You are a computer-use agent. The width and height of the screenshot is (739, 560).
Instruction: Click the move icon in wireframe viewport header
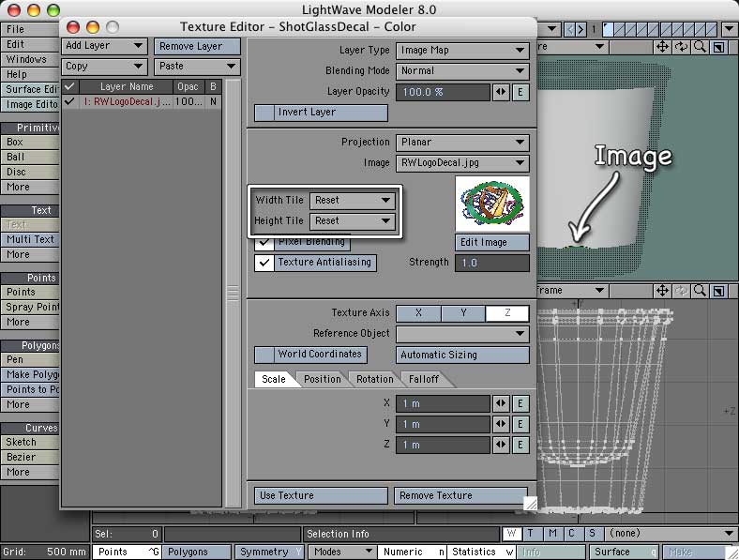663,291
